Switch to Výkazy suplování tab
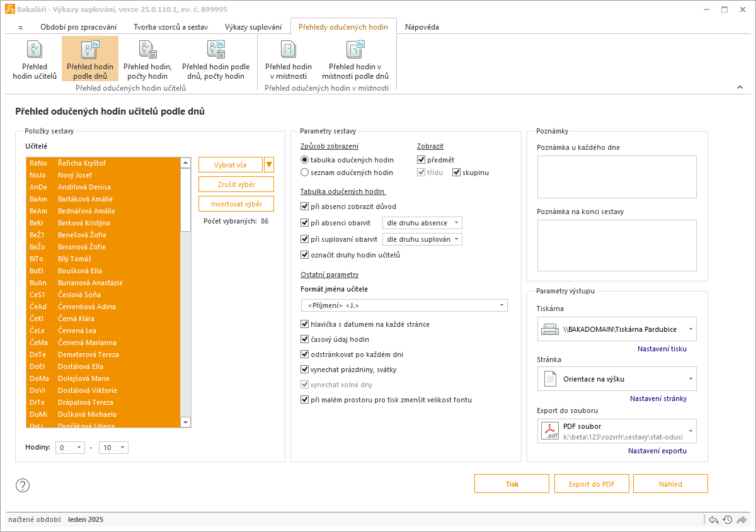The width and height of the screenshot is (756, 532). [x=253, y=27]
